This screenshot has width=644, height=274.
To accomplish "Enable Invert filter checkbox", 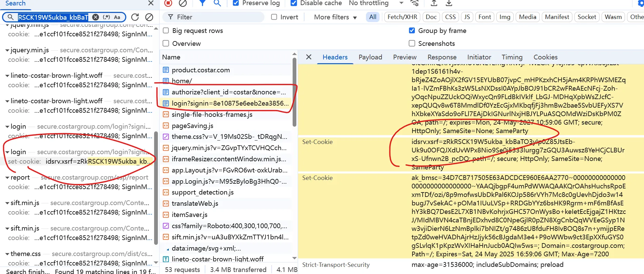I will [x=274, y=17].
